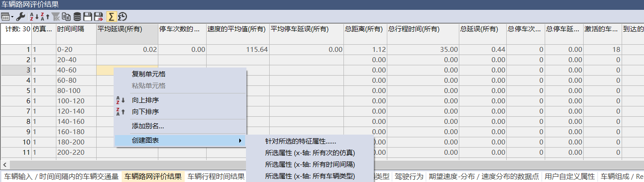
Task: Choose 添加别名... in the context menu
Action: click(180, 126)
